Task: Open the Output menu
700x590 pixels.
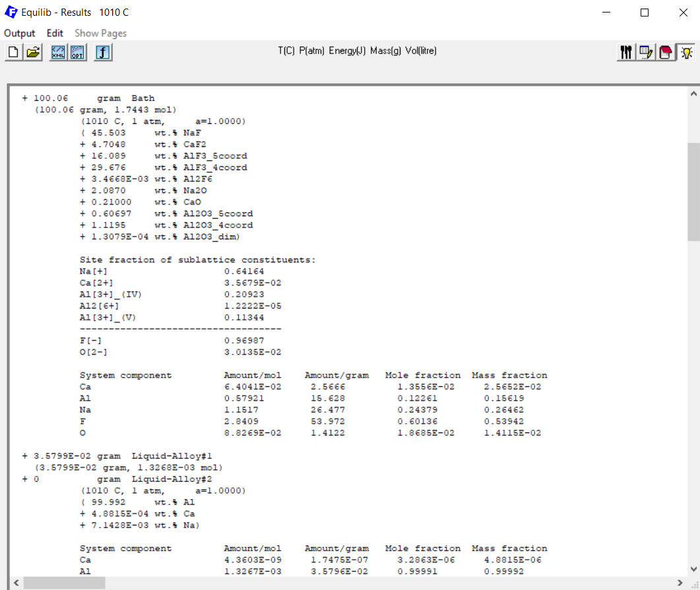Action: click(20, 33)
